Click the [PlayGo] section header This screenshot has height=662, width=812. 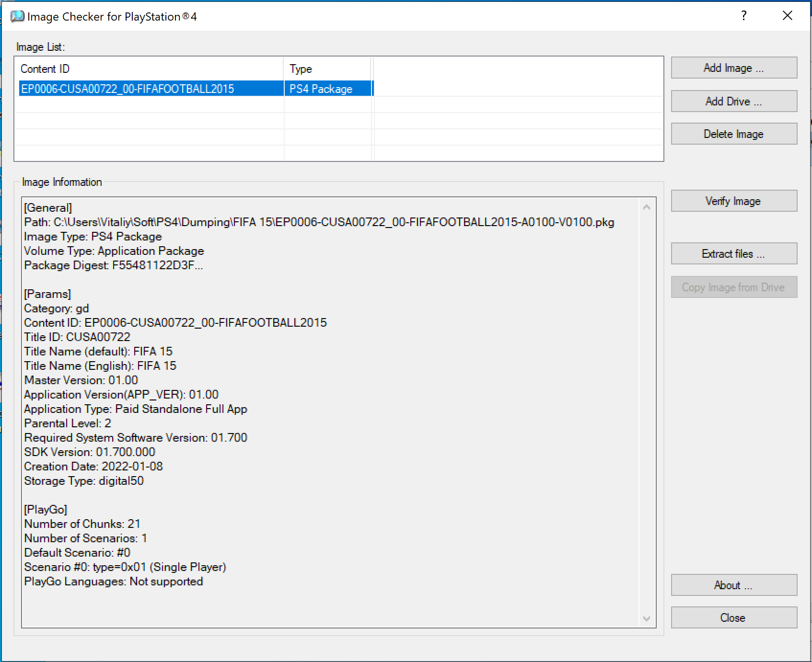(x=46, y=510)
